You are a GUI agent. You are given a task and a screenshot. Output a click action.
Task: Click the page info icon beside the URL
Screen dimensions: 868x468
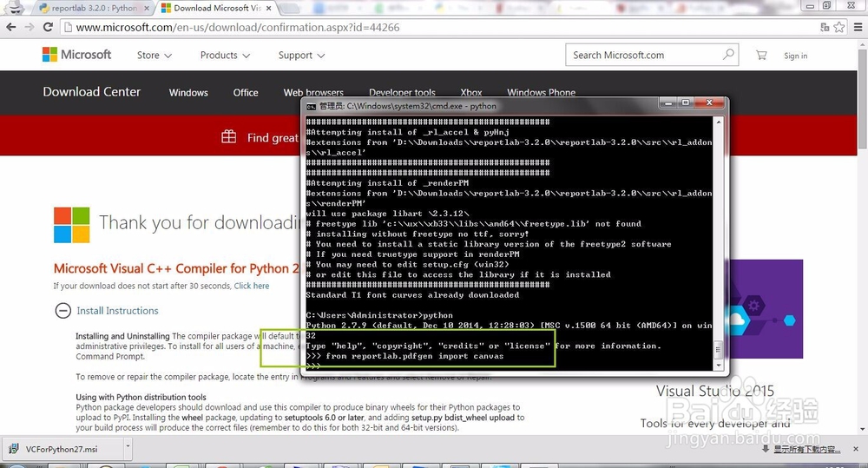(x=67, y=27)
